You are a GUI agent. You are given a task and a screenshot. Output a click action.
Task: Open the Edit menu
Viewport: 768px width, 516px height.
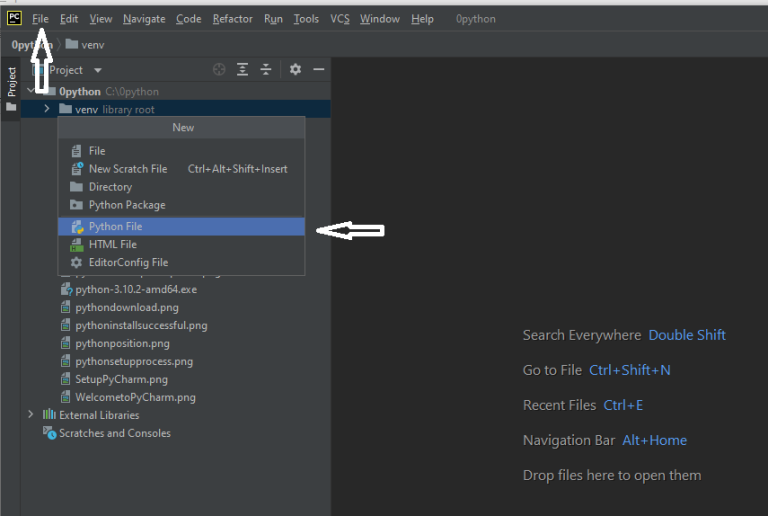pyautogui.click(x=69, y=19)
